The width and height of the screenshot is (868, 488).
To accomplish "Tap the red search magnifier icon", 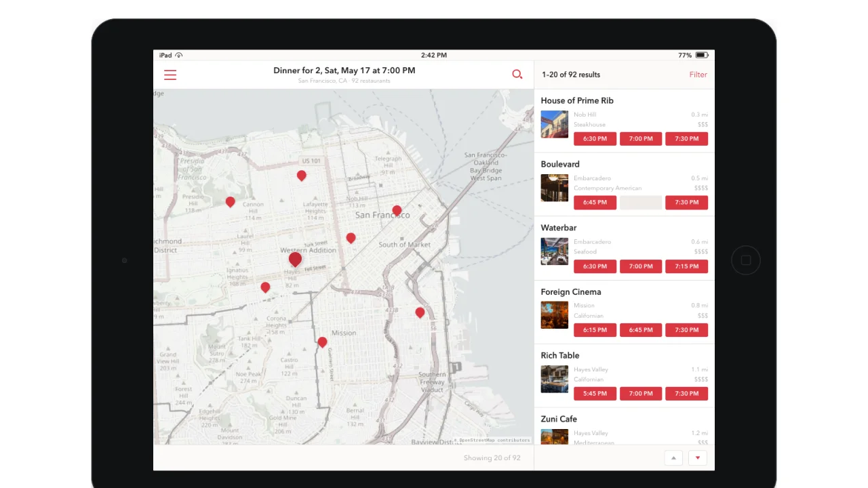I will pos(517,75).
